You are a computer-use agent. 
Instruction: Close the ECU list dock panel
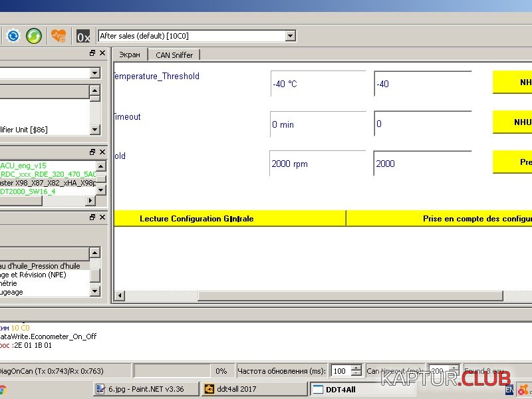tap(102, 152)
